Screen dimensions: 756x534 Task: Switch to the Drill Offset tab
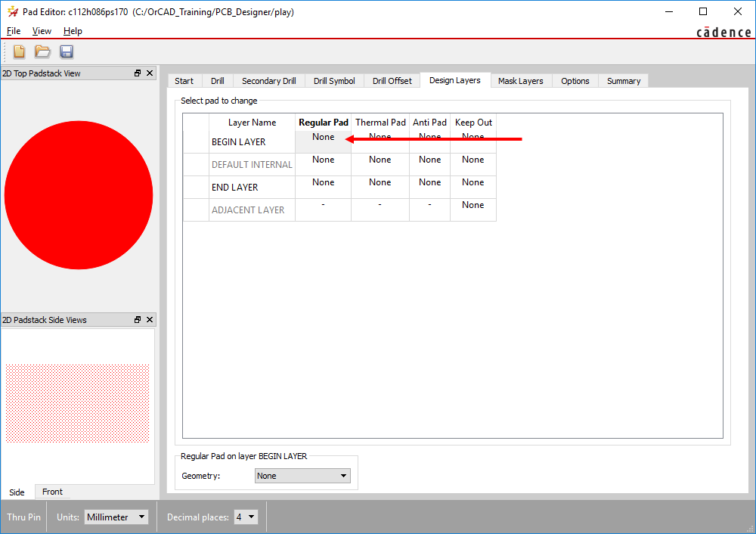coord(392,81)
